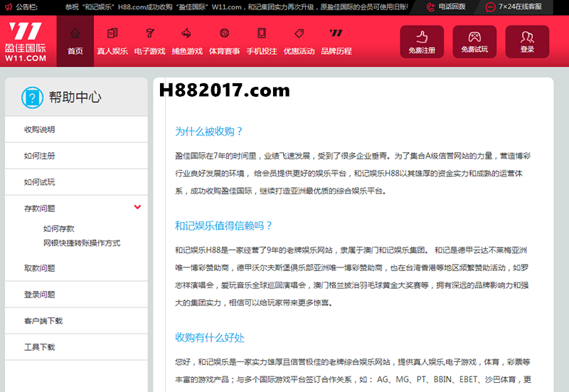This screenshot has height=392, width=569.
Task: Open 电话回拨 link in top bar
Action: pos(452,7)
